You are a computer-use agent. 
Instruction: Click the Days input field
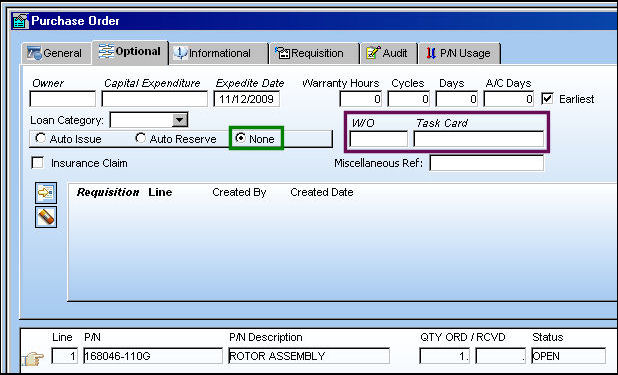(457, 99)
